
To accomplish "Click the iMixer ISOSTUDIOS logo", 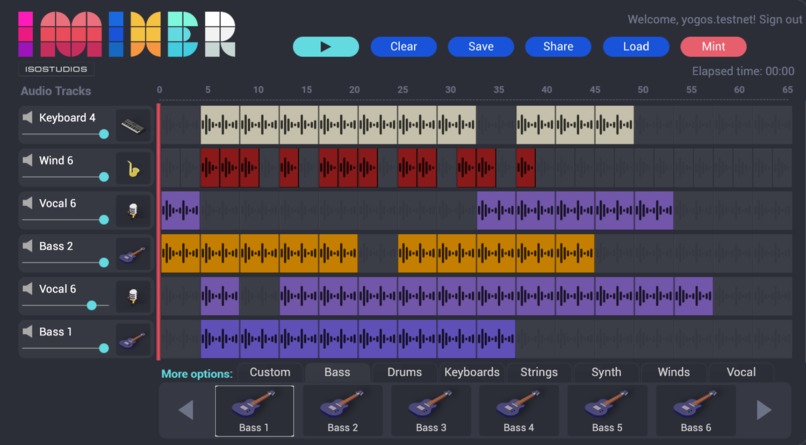I will coord(126,43).
